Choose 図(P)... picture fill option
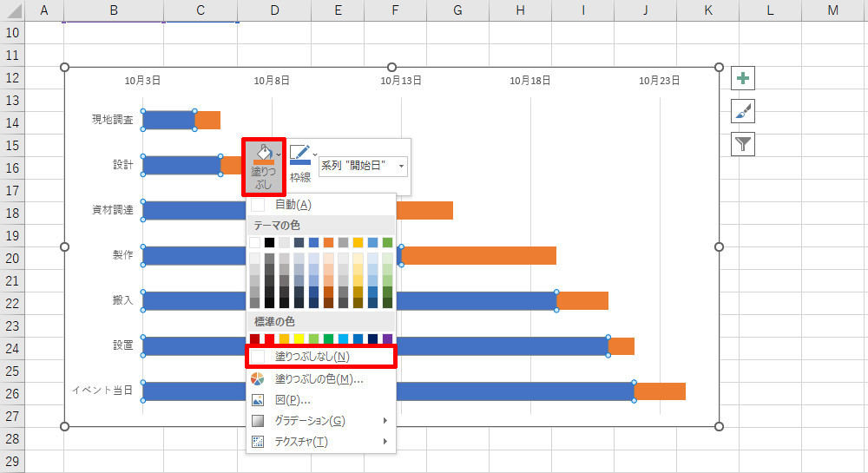868x473 pixels. (x=321, y=400)
